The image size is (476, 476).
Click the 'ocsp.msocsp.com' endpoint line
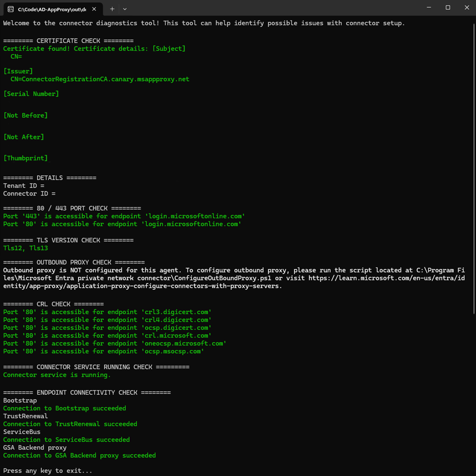[x=104, y=351]
